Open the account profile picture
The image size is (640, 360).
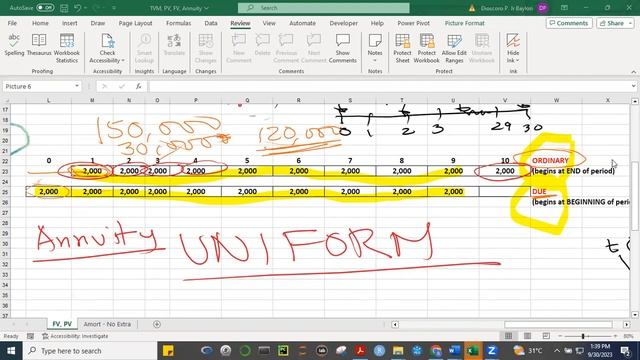click(542, 8)
